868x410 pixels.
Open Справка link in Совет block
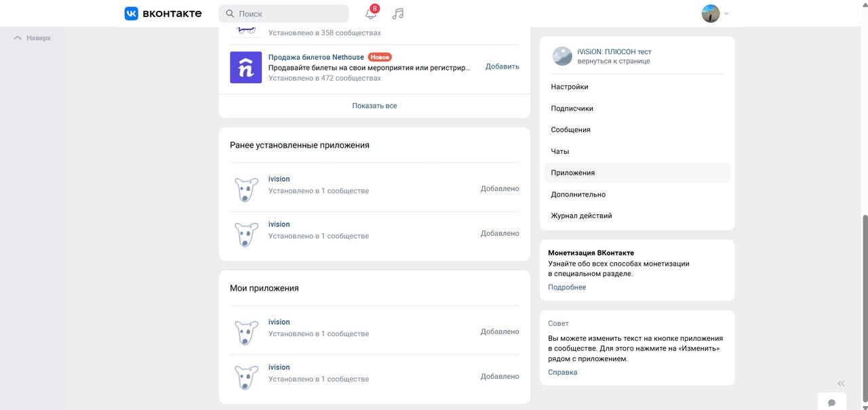(x=563, y=372)
